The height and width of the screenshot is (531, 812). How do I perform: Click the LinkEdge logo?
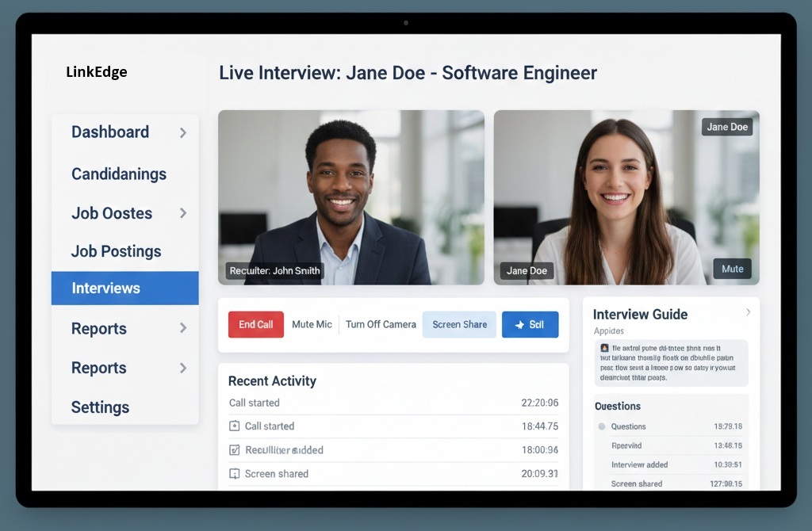97,72
